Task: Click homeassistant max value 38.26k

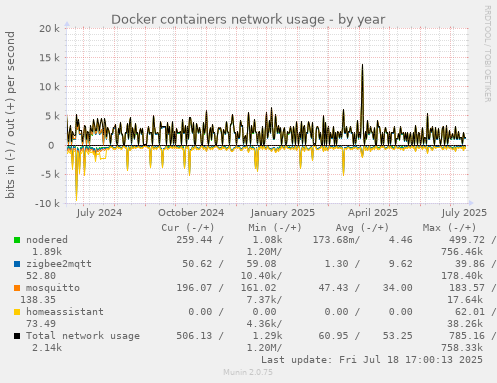Action: tap(465, 324)
